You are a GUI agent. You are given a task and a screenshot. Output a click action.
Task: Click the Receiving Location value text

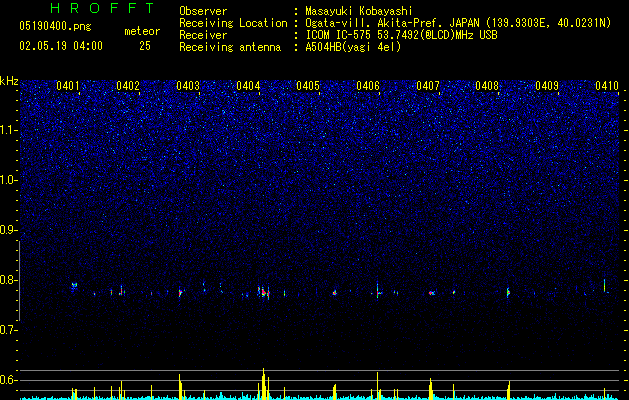point(458,23)
